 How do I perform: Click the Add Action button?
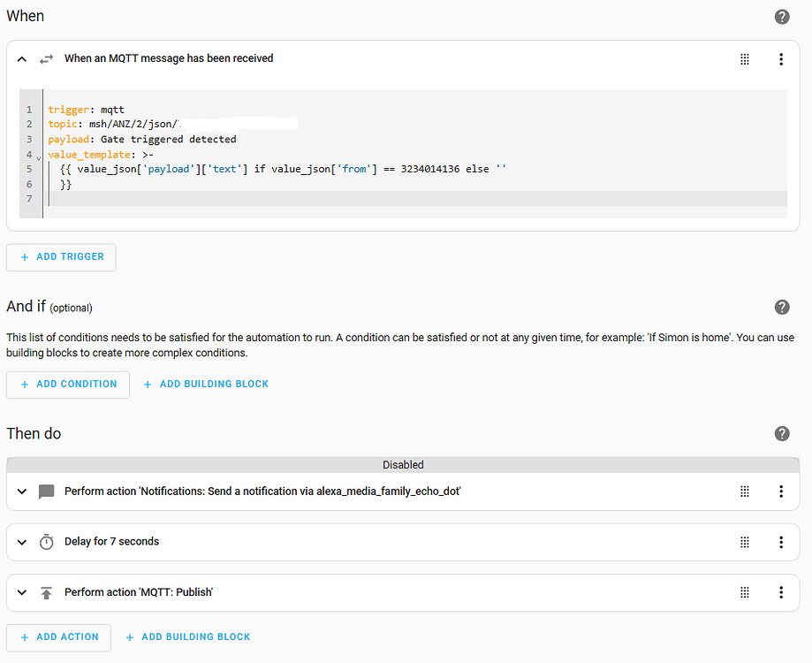[x=58, y=637]
